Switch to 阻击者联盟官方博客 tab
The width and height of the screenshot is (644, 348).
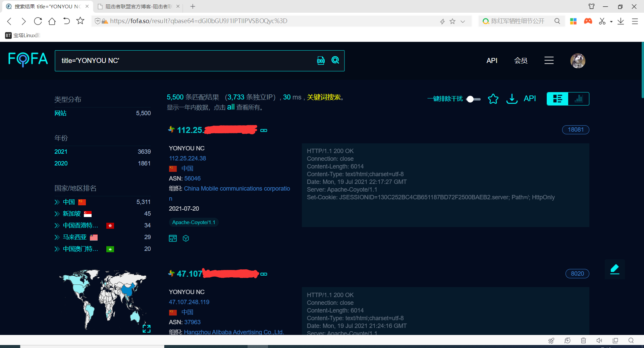point(138,6)
